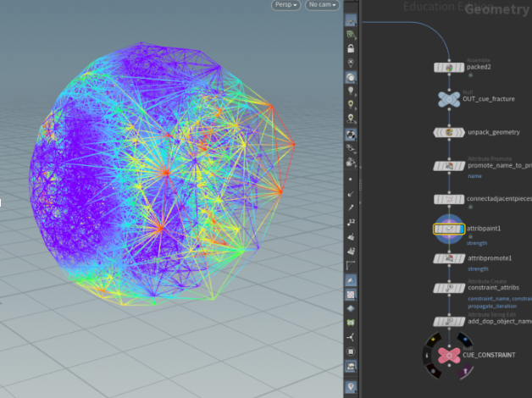
Task: Select the packed2 Assemble node
Action: (449, 68)
